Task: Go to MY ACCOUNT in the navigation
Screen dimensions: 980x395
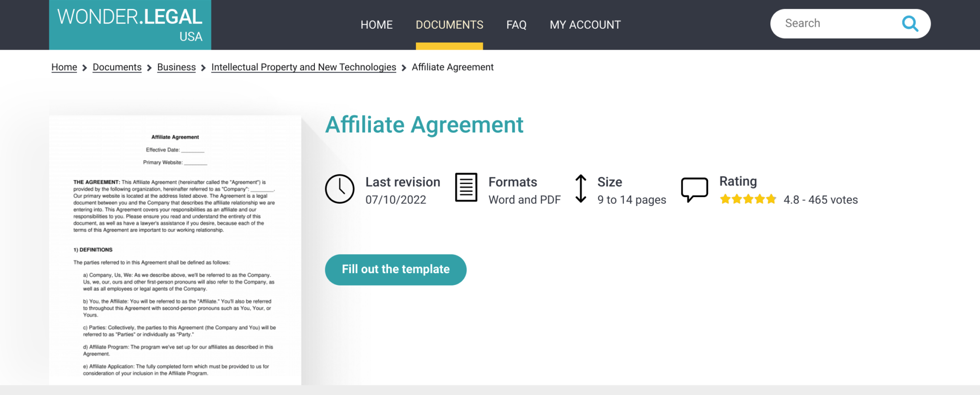Action: (x=585, y=24)
